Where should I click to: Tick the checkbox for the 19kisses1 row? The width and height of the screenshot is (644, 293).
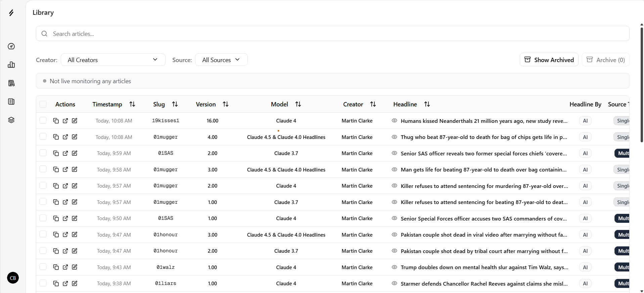43,120
